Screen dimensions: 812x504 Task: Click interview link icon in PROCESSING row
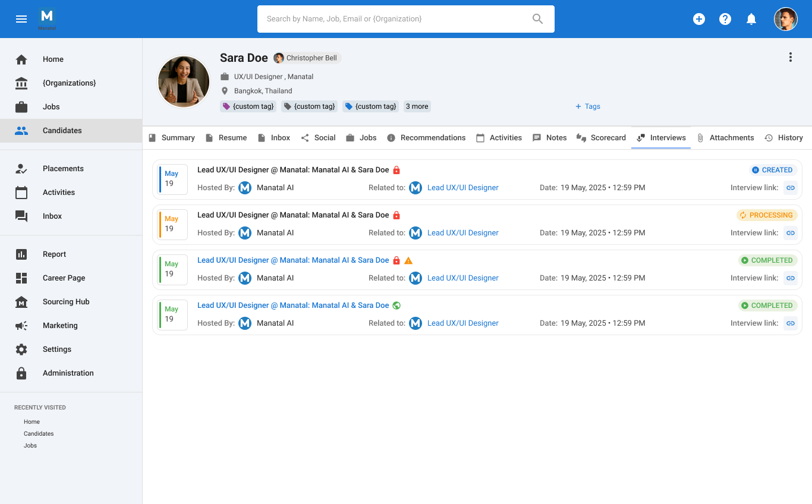(x=791, y=233)
